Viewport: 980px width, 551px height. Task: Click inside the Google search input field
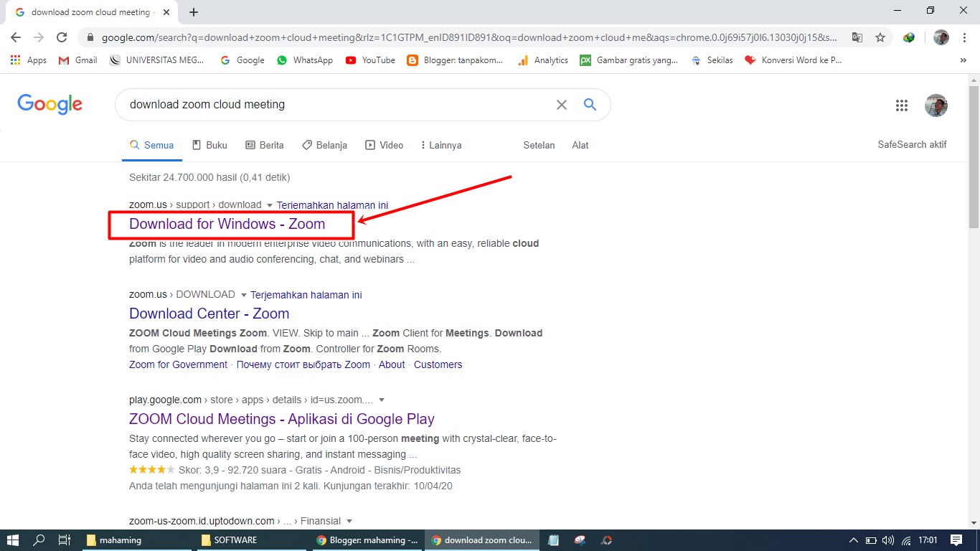pos(323,105)
